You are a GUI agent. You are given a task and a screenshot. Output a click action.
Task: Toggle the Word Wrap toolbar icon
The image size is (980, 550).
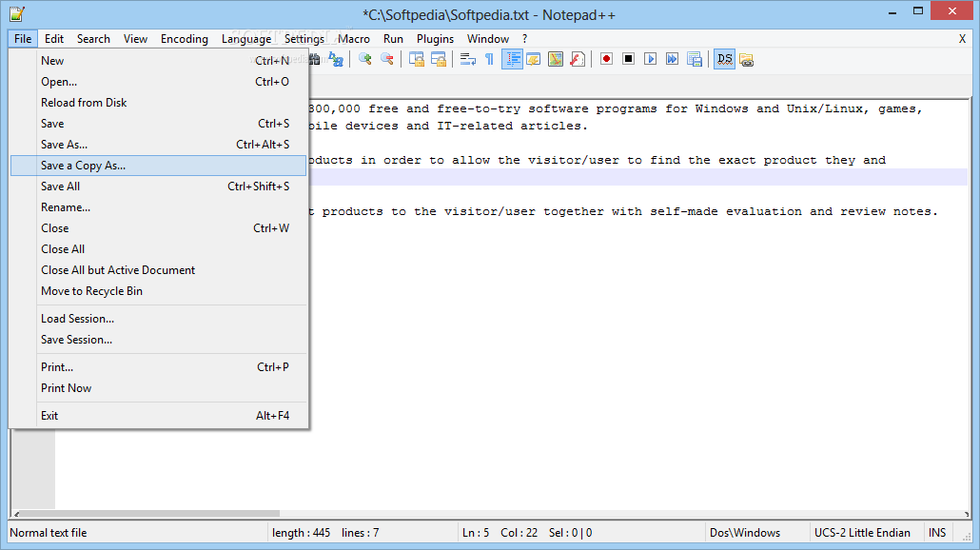click(467, 59)
